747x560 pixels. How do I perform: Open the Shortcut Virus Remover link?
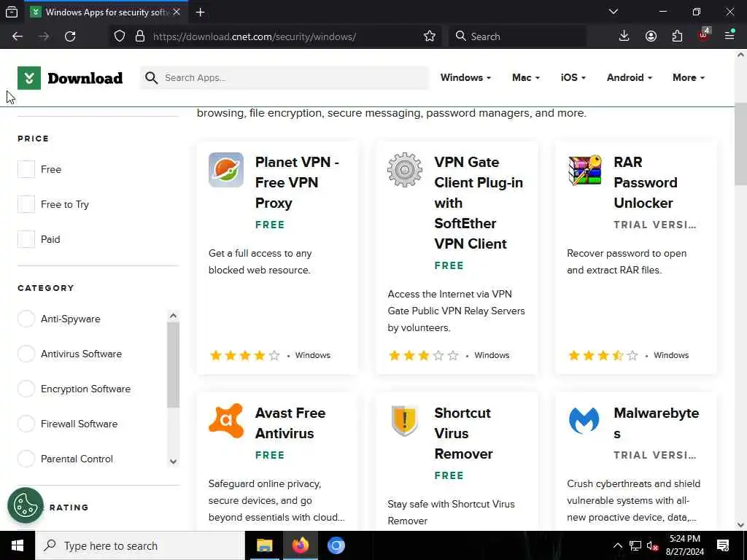463,433
